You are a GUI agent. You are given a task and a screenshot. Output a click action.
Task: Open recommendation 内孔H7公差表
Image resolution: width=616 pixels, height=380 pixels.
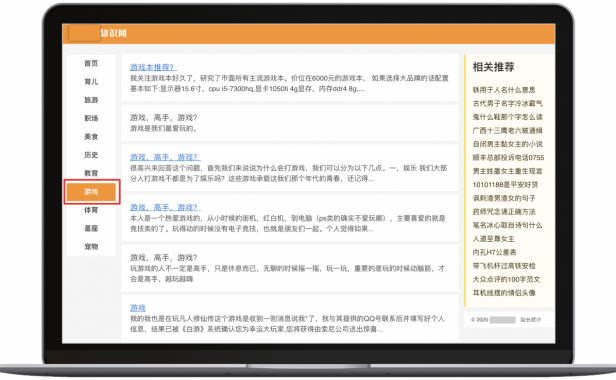[x=495, y=252]
